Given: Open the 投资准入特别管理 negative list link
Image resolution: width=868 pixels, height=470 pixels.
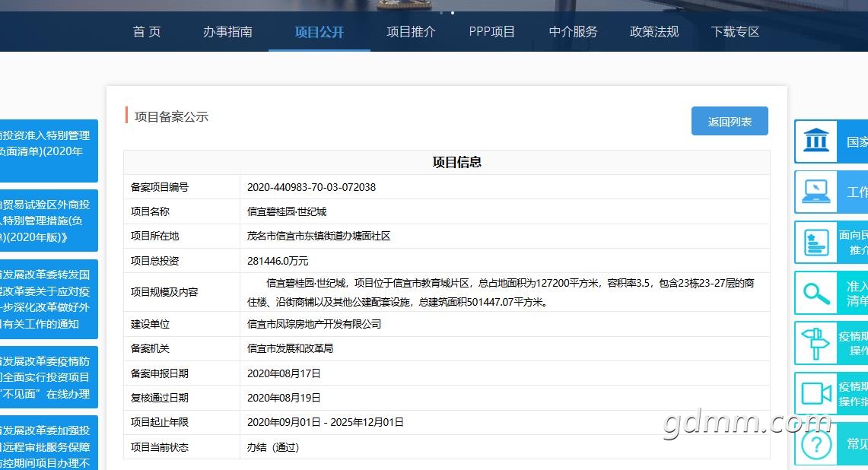Looking at the screenshot, I should (x=48, y=143).
